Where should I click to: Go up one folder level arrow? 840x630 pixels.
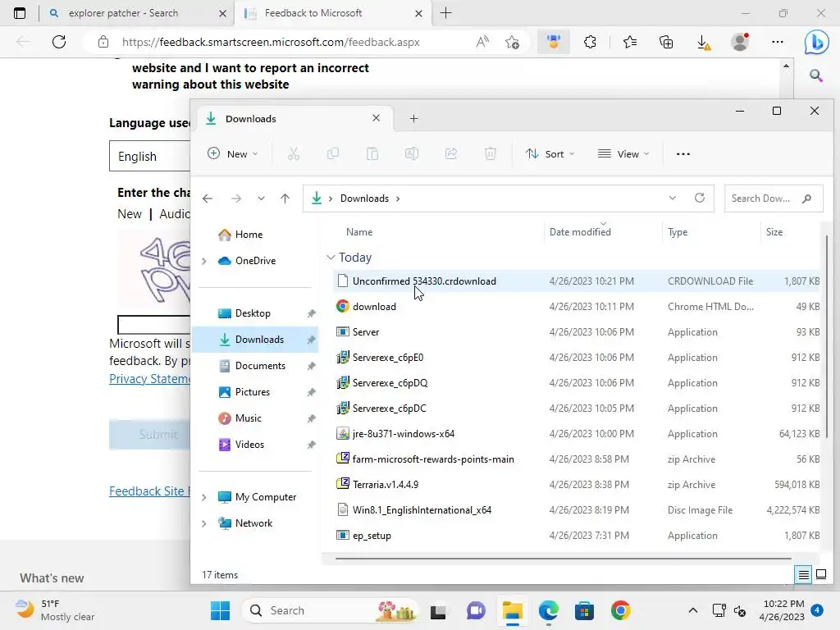pos(285,199)
